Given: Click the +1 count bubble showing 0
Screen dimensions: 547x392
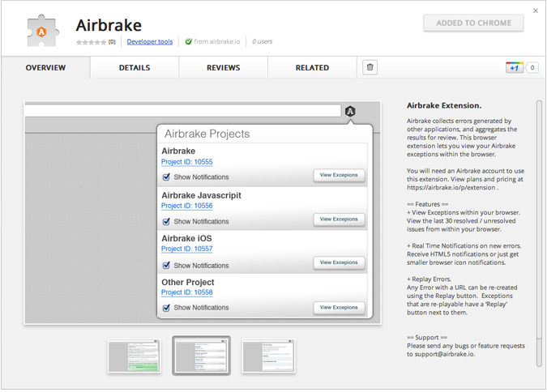Looking at the screenshot, I should pos(532,68).
